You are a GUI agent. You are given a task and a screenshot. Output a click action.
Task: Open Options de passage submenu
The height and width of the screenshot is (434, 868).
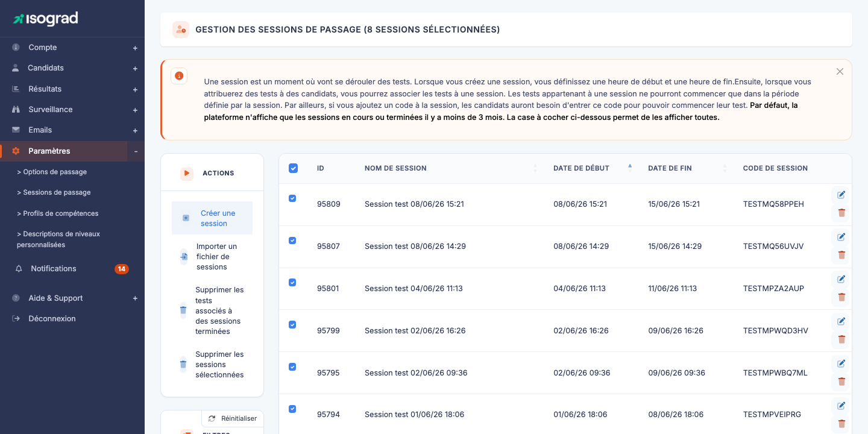pos(52,172)
